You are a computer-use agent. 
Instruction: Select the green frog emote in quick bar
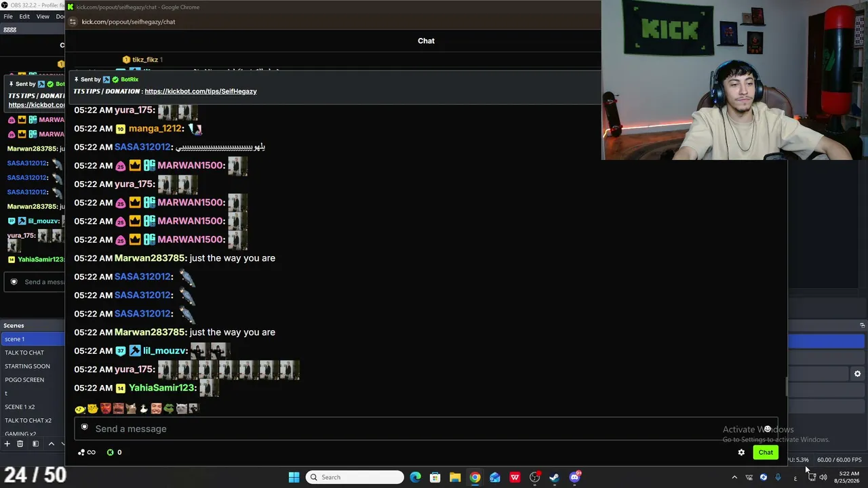[x=169, y=409]
